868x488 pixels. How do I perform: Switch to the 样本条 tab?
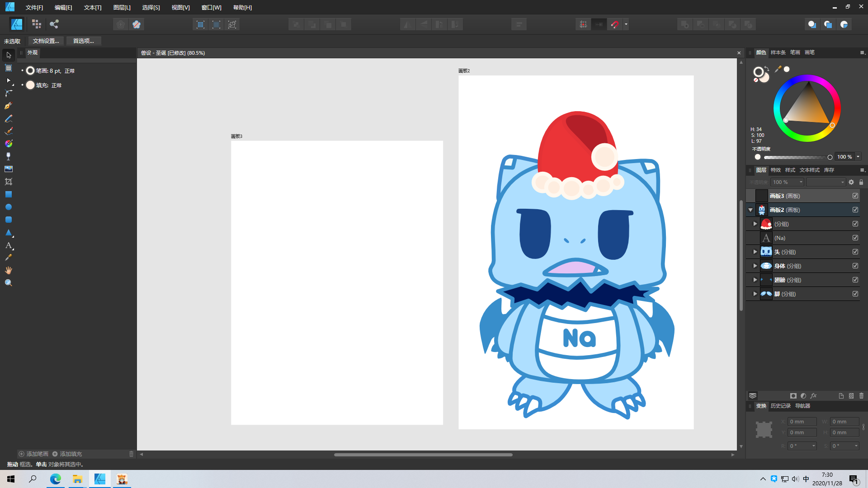coord(778,52)
